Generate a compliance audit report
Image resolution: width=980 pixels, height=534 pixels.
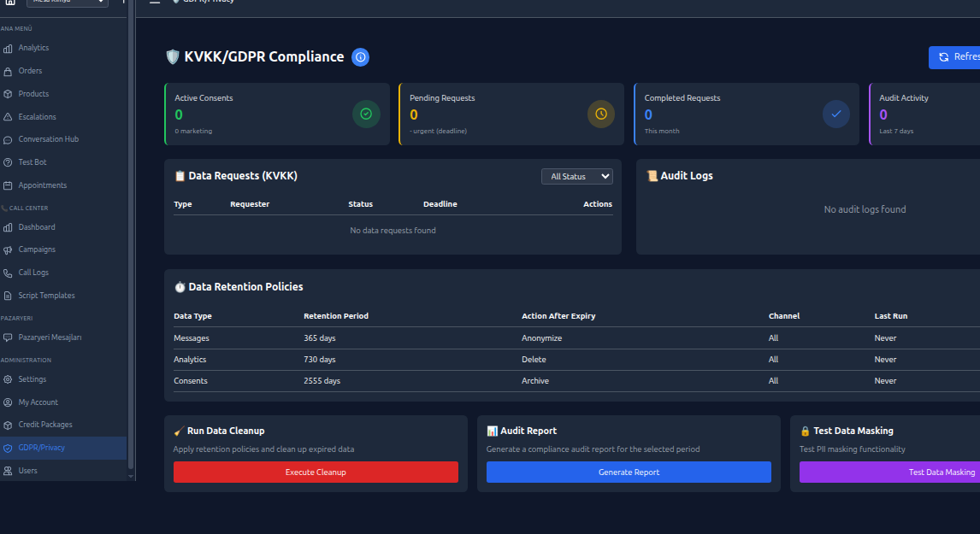point(628,472)
